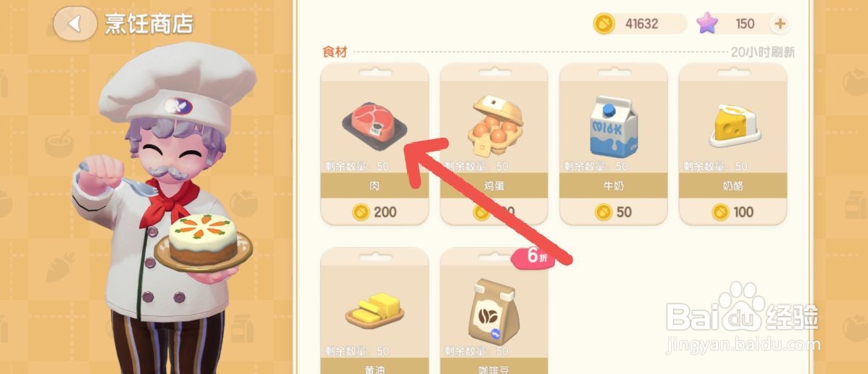The height and width of the screenshot is (374, 868).
Task: Tap the 20小时刷新 refresh timer text
Action: tap(763, 53)
